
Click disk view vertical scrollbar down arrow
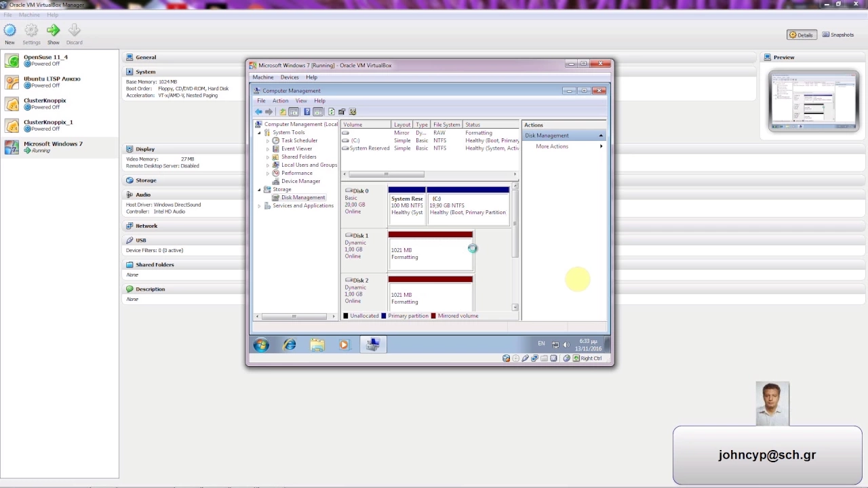pyautogui.click(x=515, y=308)
